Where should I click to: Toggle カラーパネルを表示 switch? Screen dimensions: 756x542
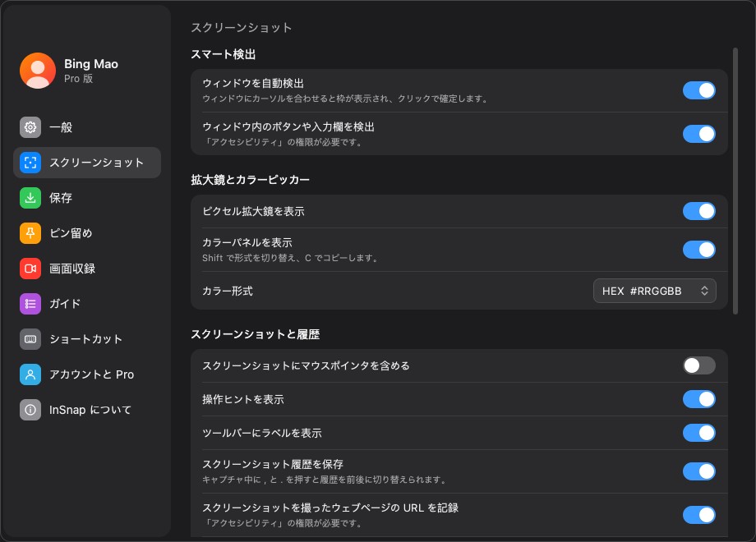tap(698, 250)
